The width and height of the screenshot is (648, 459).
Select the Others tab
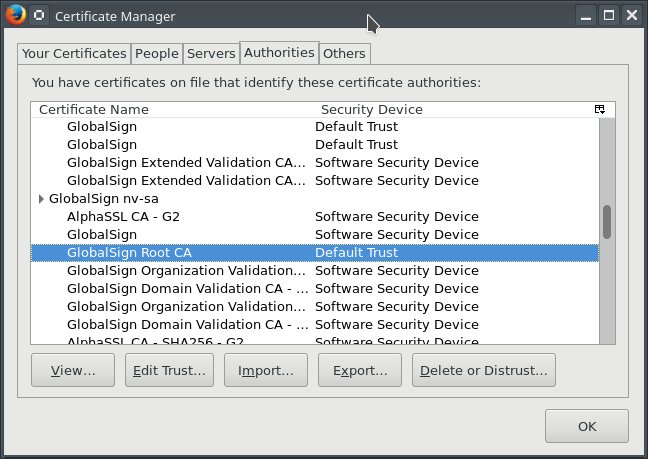pyautogui.click(x=345, y=53)
